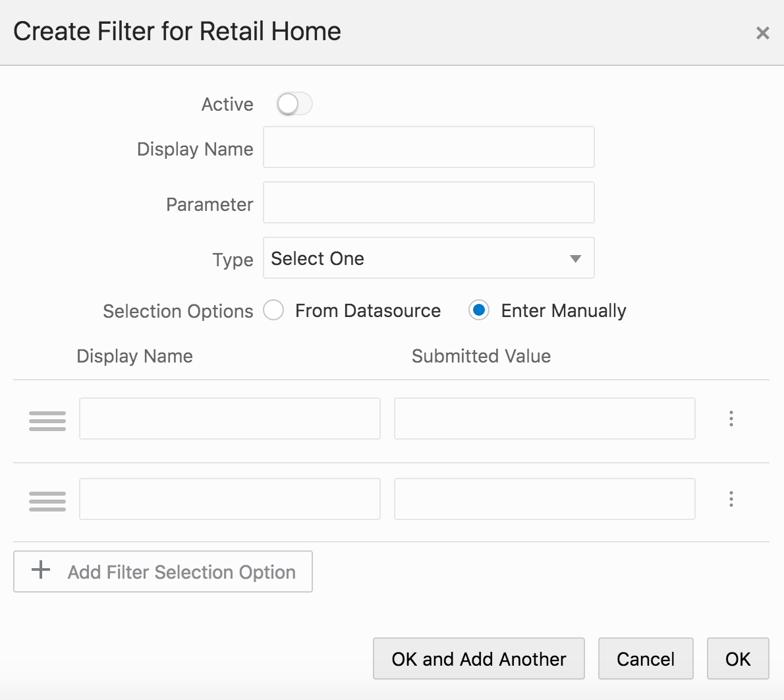Click Add Filter Selection Option

163,571
